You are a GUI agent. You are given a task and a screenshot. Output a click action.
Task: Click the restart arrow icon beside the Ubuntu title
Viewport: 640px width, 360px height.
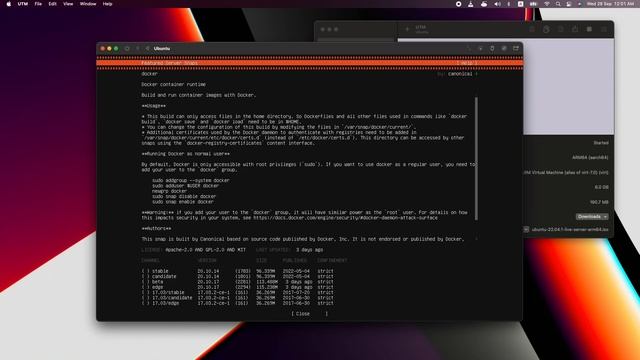coord(147,49)
